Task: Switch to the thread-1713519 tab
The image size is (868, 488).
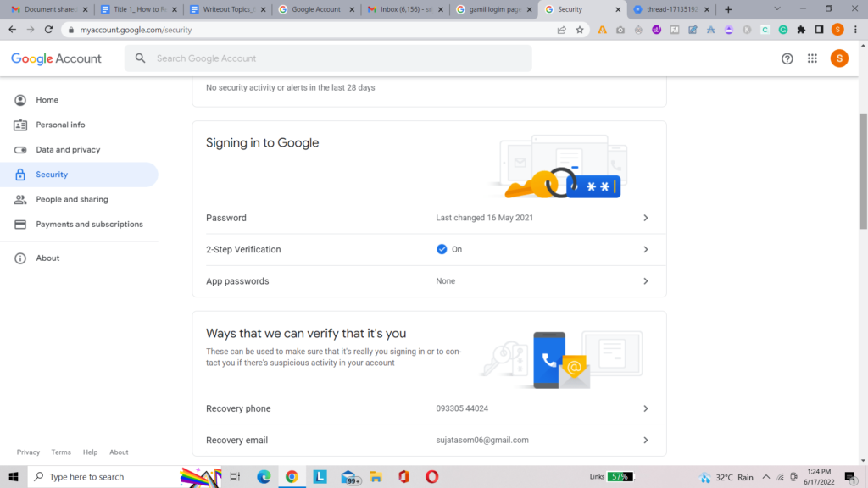Action: point(671,9)
